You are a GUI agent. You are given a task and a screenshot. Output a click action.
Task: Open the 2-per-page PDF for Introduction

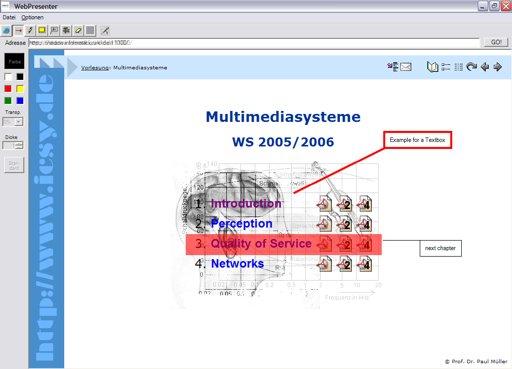344,204
